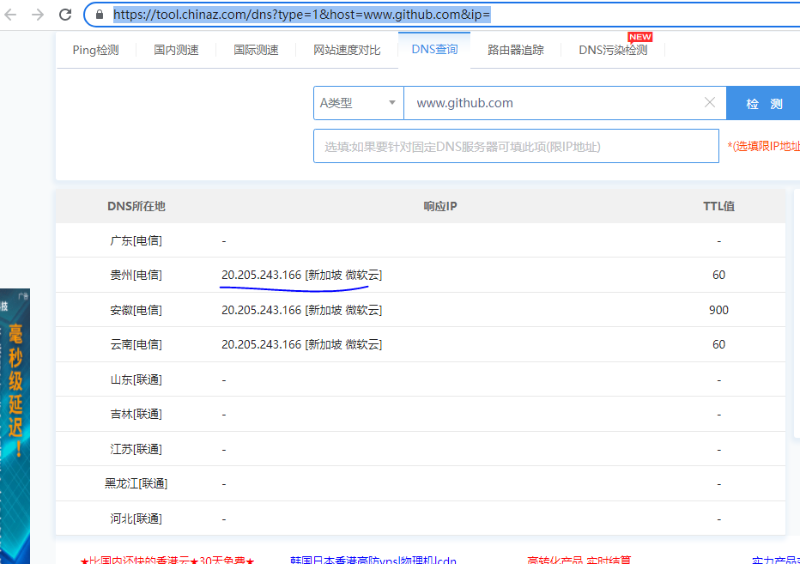
Task: Select the 山东[联通] row label
Action: (136, 380)
